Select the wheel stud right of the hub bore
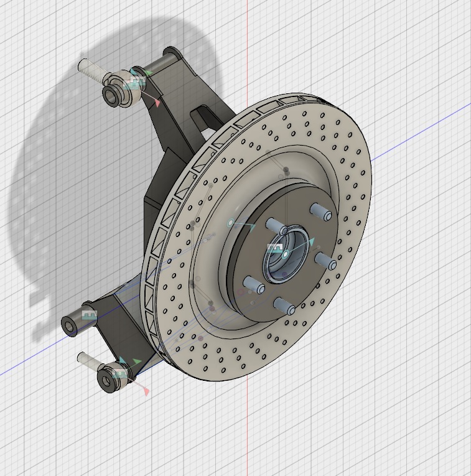The width and height of the screenshot is (471, 476). (325, 261)
